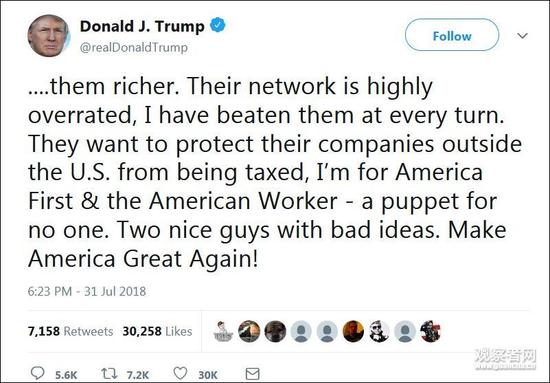Screen dimensions: 550x383
Task: Open the 6:23 PM - 31 Jul 2018 timestamp
Action: click(87, 291)
